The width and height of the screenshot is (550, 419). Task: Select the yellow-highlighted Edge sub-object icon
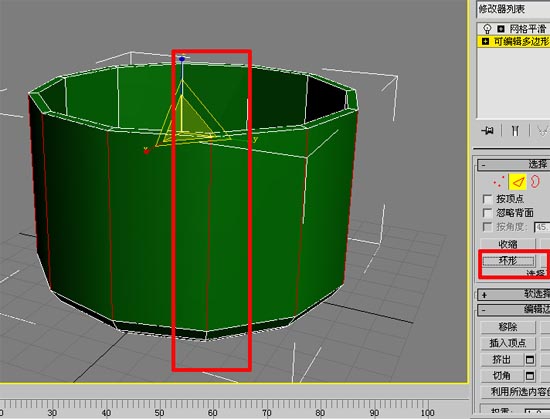[518, 182]
